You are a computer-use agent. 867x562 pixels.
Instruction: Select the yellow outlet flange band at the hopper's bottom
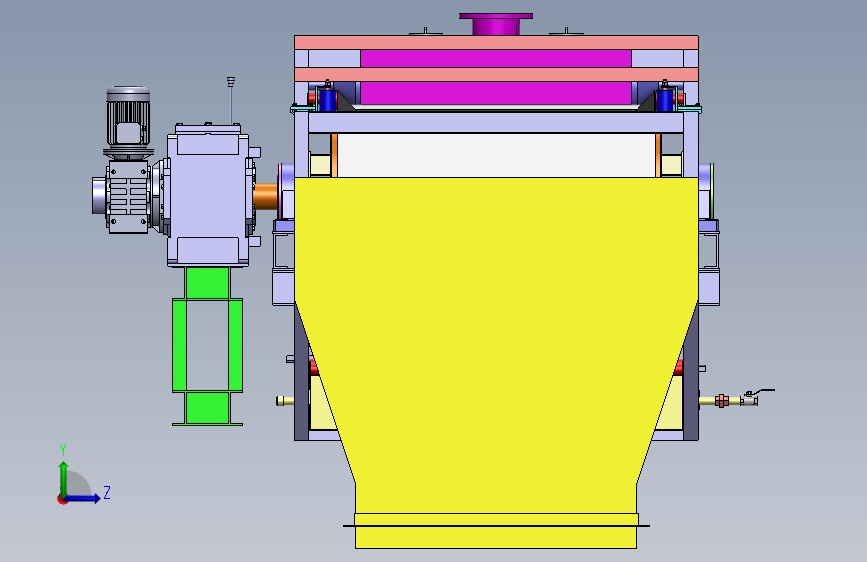496,531
